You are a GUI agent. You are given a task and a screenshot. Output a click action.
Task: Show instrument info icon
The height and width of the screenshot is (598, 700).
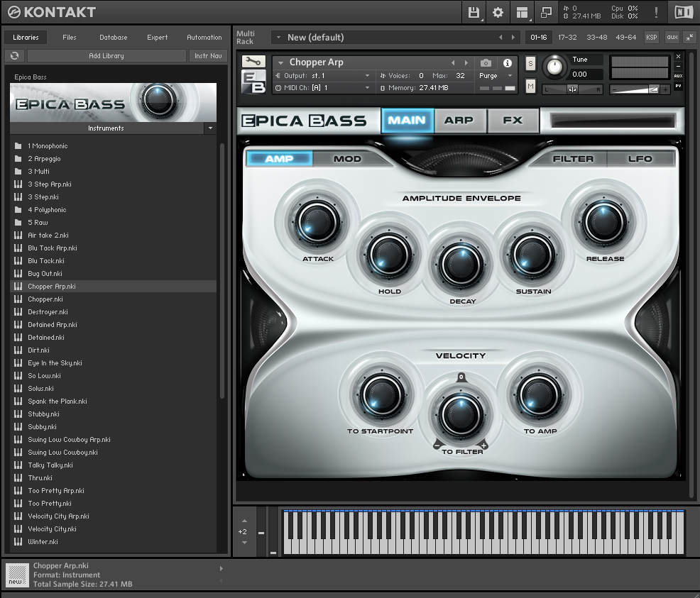508,63
